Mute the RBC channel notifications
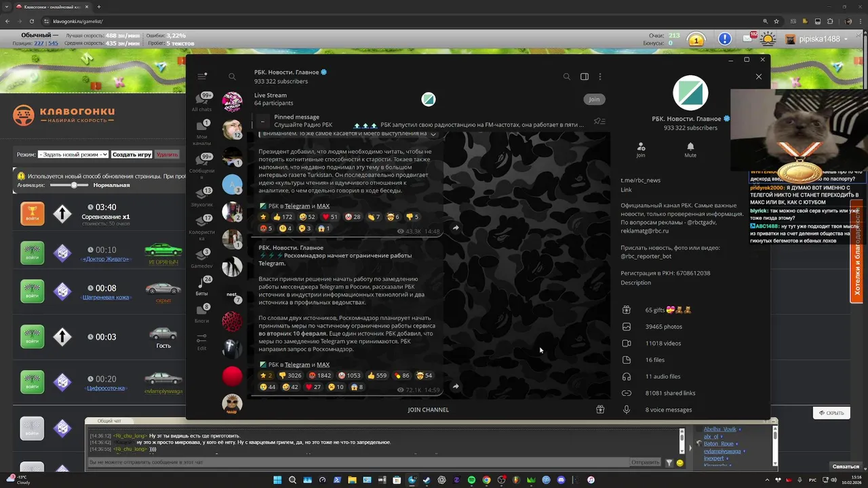 (x=690, y=150)
